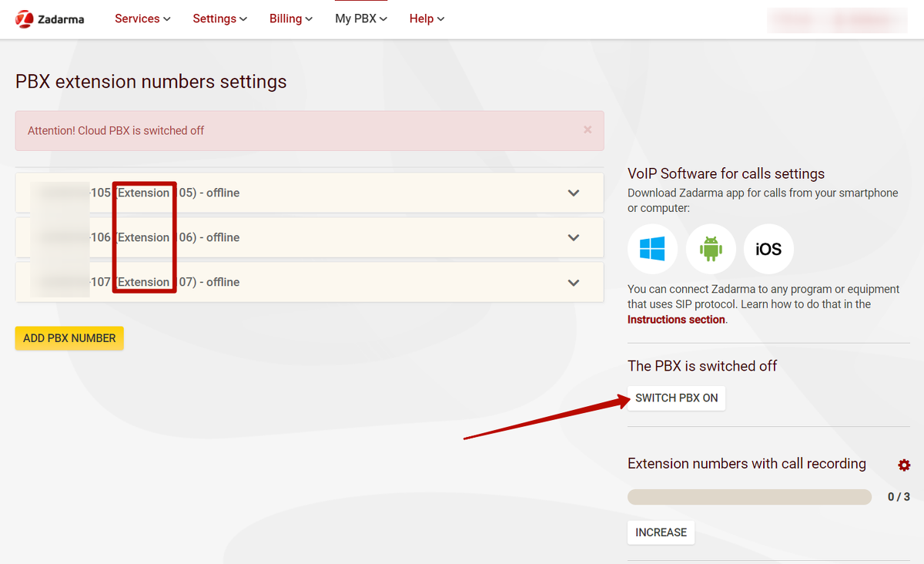Switch the PBX on
Image resolution: width=924 pixels, height=564 pixels.
tap(676, 398)
